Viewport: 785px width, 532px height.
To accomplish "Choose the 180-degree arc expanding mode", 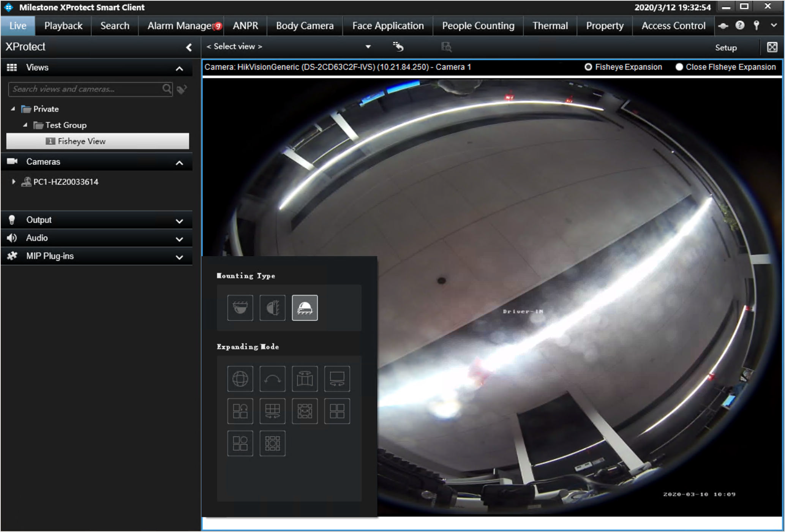I will (272, 379).
